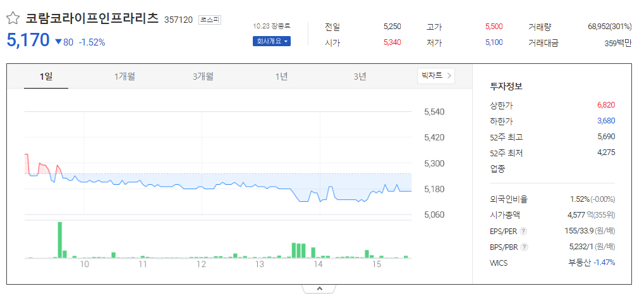Select the 1일 chart tab
The height and width of the screenshot is (298, 644).
coord(46,76)
